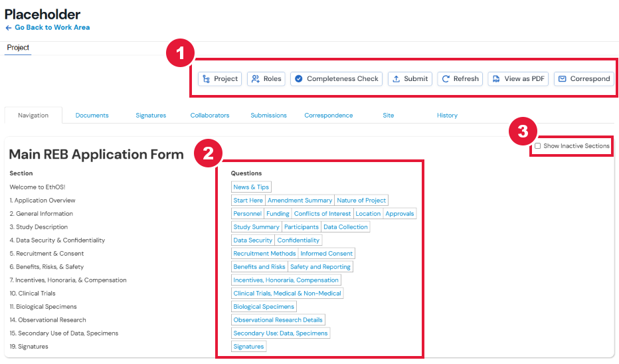Screen dimensions: 619x364
Task: Open the Documents tab
Action: [92, 116]
